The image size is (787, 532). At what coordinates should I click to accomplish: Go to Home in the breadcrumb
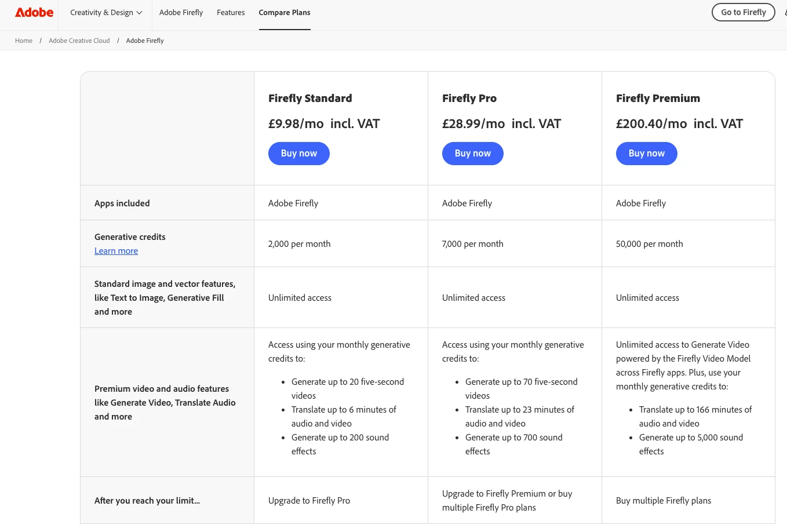[x=24, y=41]
